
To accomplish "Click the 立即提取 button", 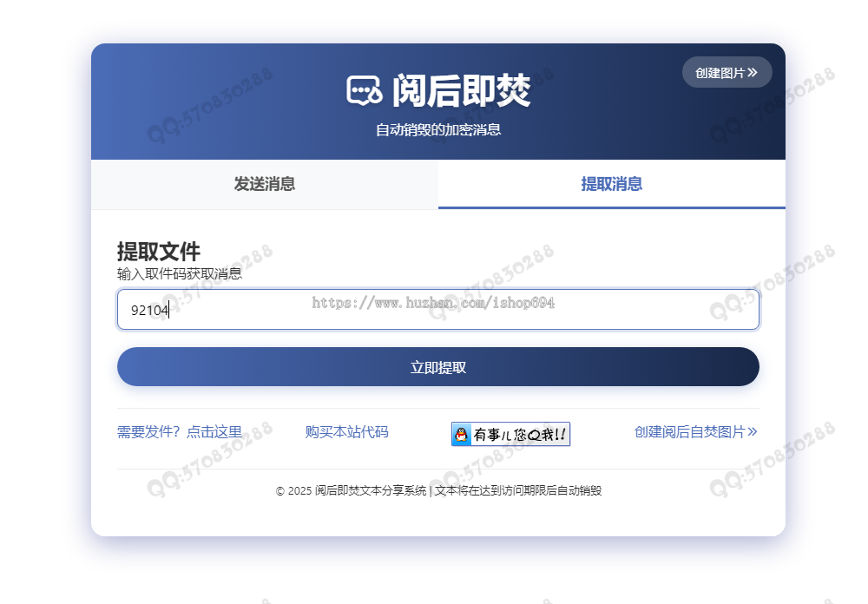I will [437, 367].
